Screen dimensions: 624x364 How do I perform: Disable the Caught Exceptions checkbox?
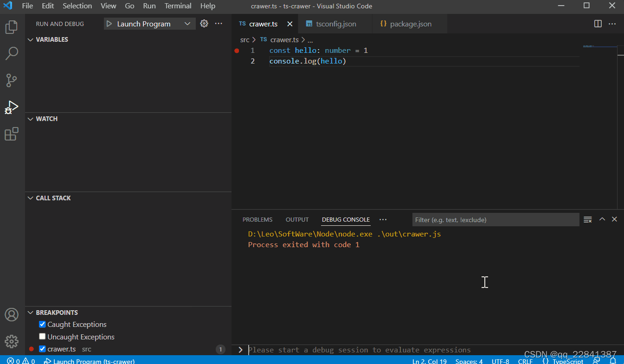pos(42,324)
